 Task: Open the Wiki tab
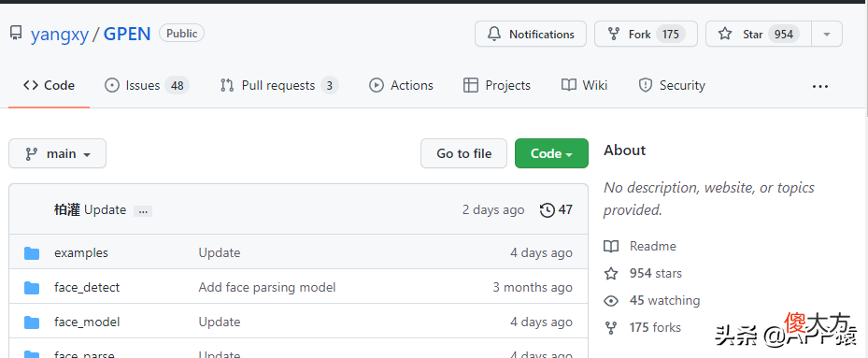(x=584, y=85)
